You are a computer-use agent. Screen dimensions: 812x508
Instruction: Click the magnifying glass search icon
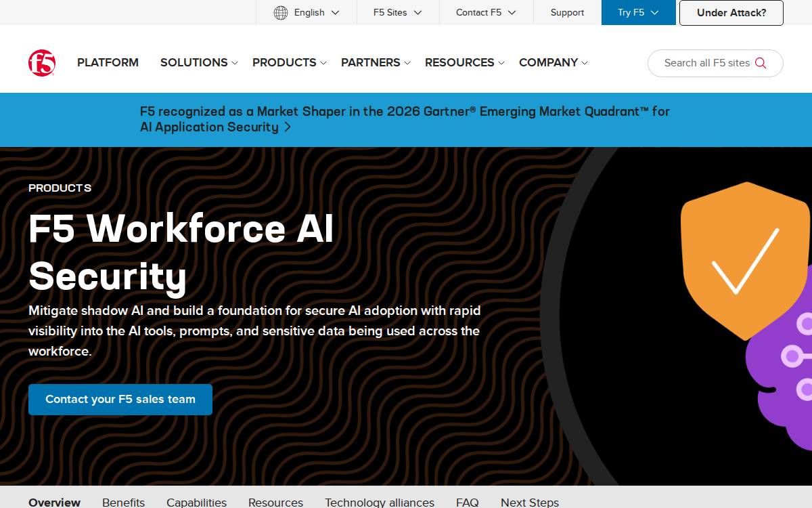(x=761, y=63)
